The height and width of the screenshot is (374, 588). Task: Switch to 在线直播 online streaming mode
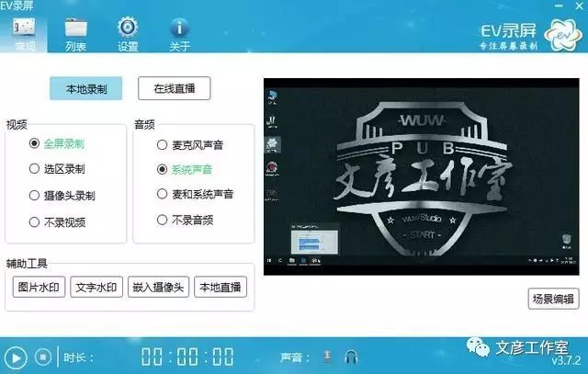174,88
